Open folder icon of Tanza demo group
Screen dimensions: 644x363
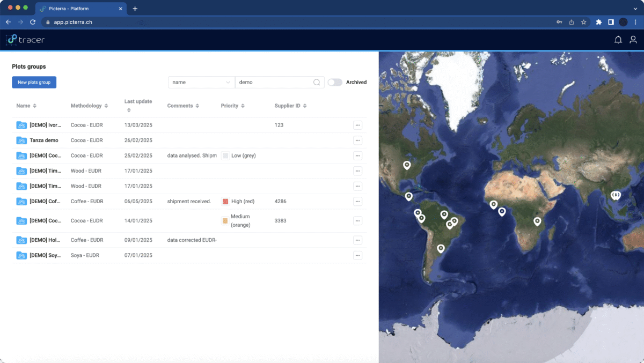point(21,140)
